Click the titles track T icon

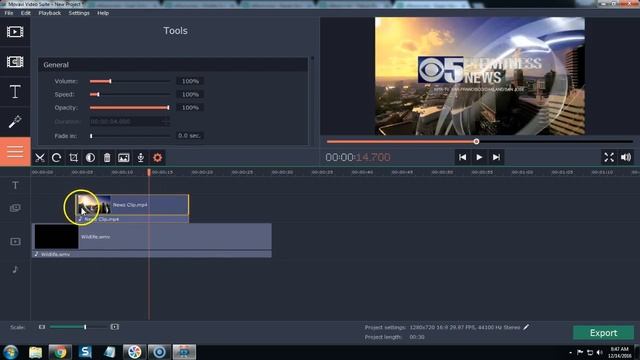pos(15,185)
